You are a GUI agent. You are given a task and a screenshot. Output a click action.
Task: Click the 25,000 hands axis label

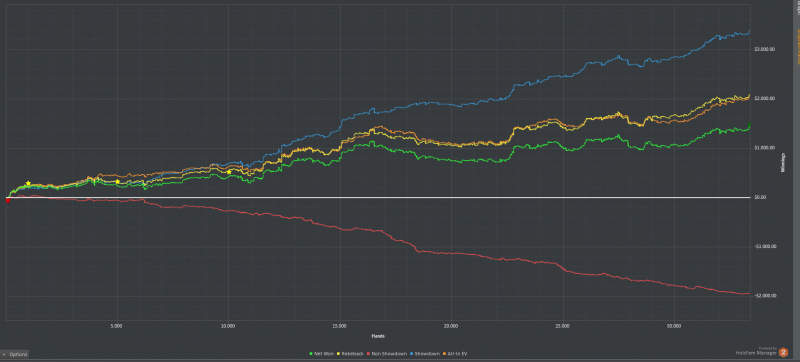[x=562, y=326]
